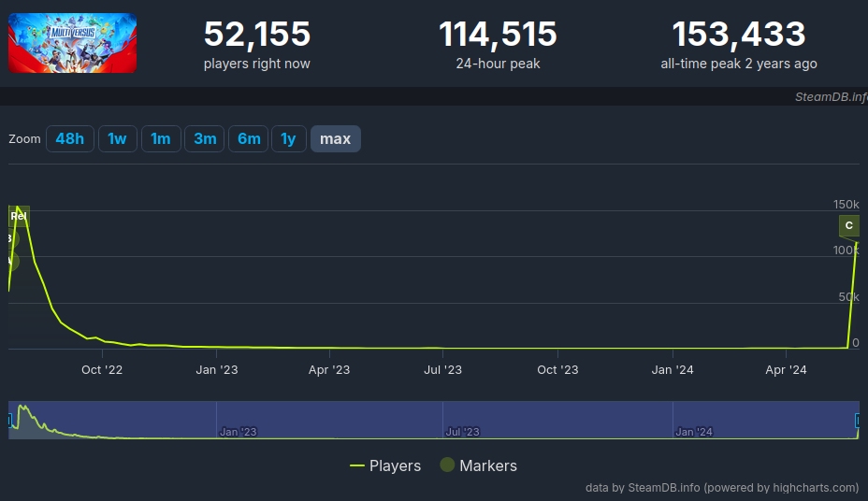
Task: Click the player peak at chart start
Action: [17, 208]
